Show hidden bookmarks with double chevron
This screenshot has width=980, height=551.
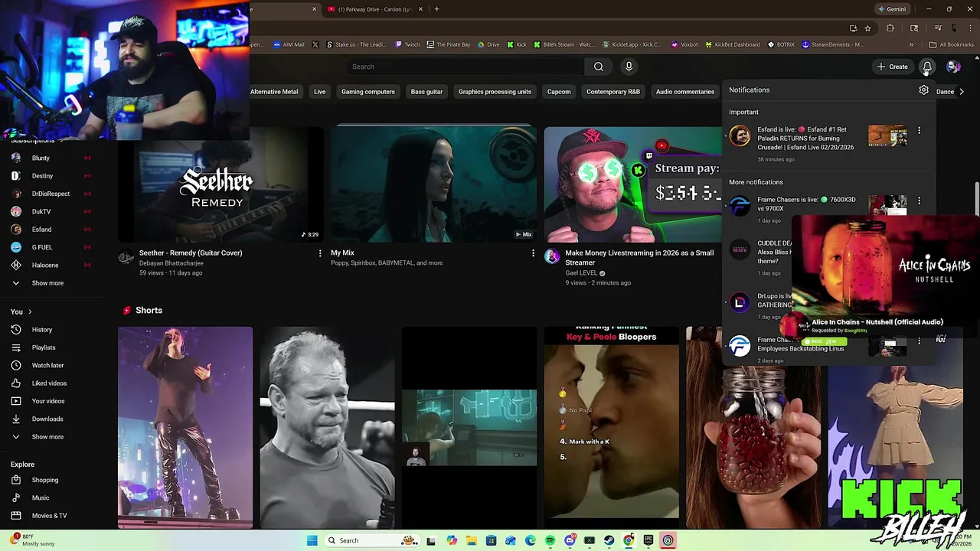[x=911, y=44]
